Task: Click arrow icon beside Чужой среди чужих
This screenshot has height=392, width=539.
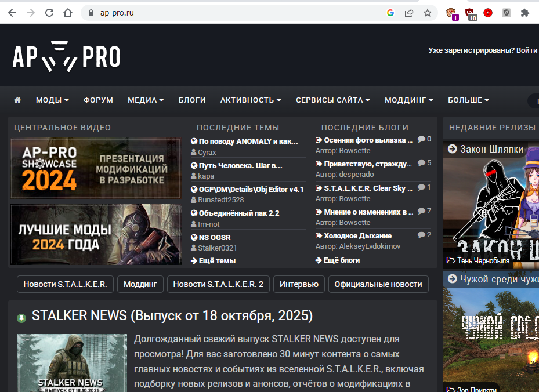Action: tap(453, 278)
